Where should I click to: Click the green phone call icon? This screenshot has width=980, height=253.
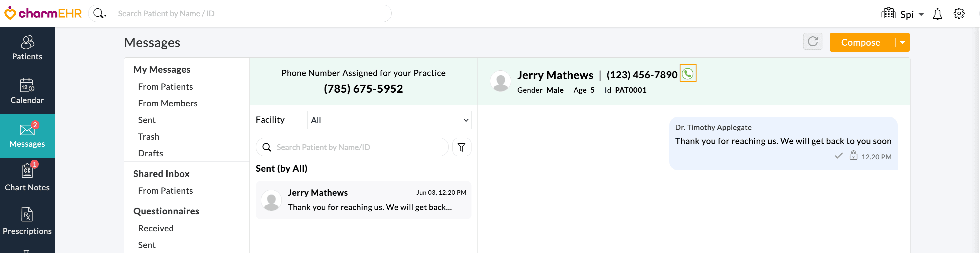click(688, 74)
